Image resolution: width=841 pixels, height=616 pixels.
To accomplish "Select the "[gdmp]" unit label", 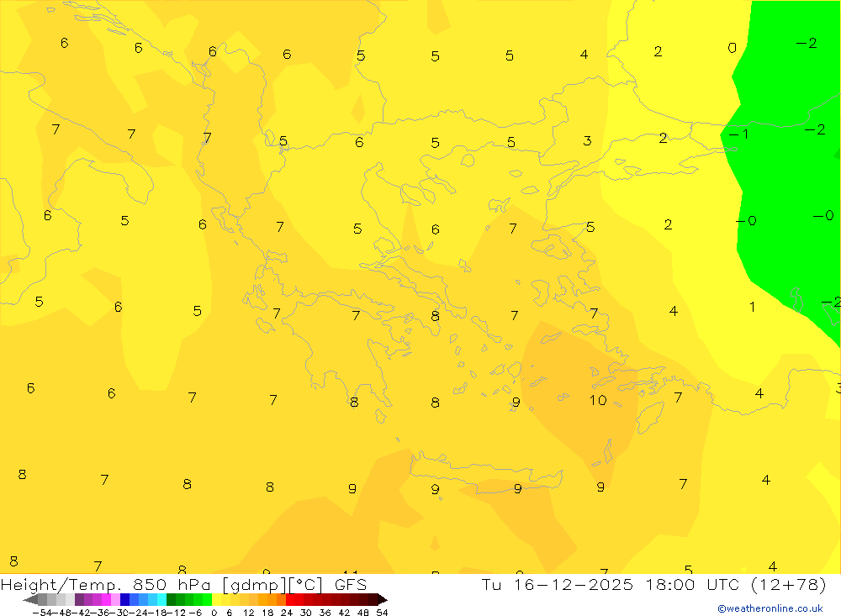I will 255,586.
